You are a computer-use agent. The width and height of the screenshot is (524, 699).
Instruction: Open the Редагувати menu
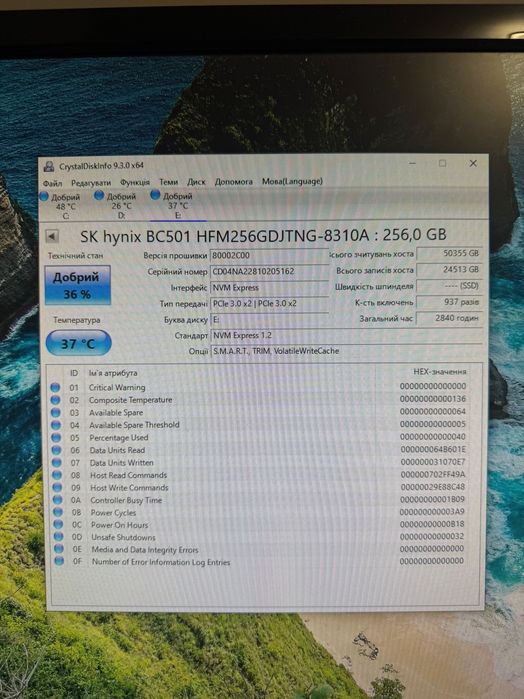click(x=91, y=183)
